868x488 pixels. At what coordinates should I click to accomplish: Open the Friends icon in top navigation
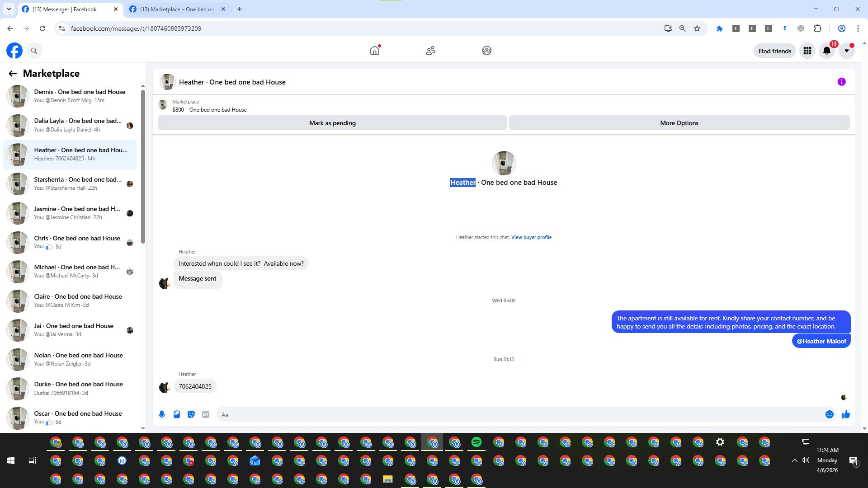(431, 51)
